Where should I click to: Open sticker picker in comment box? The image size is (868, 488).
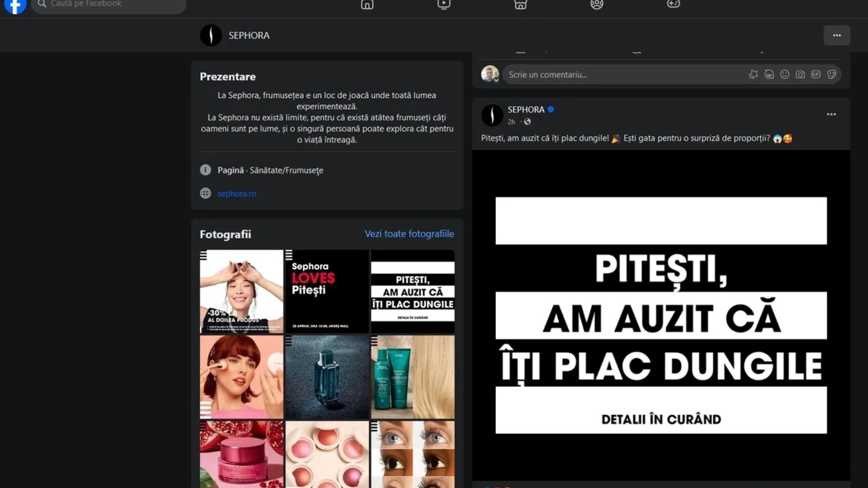[x=832, y=74]
